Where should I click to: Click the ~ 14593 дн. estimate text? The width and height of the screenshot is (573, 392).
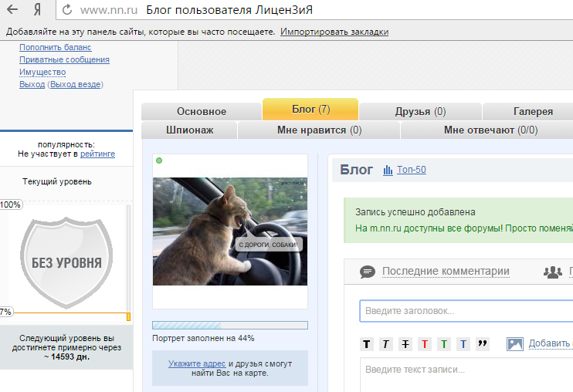point(67,357)
